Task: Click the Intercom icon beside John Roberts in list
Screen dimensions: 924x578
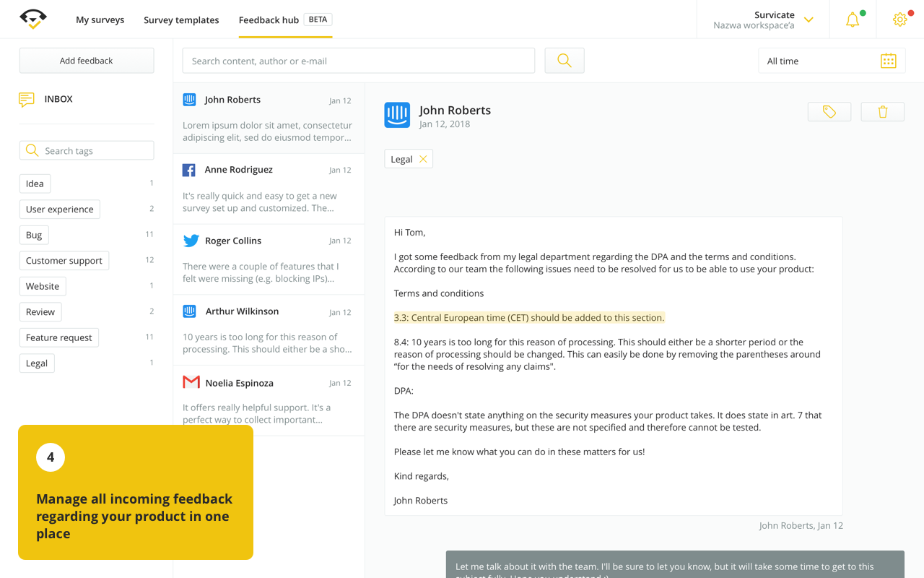Action: pos(189,100)
